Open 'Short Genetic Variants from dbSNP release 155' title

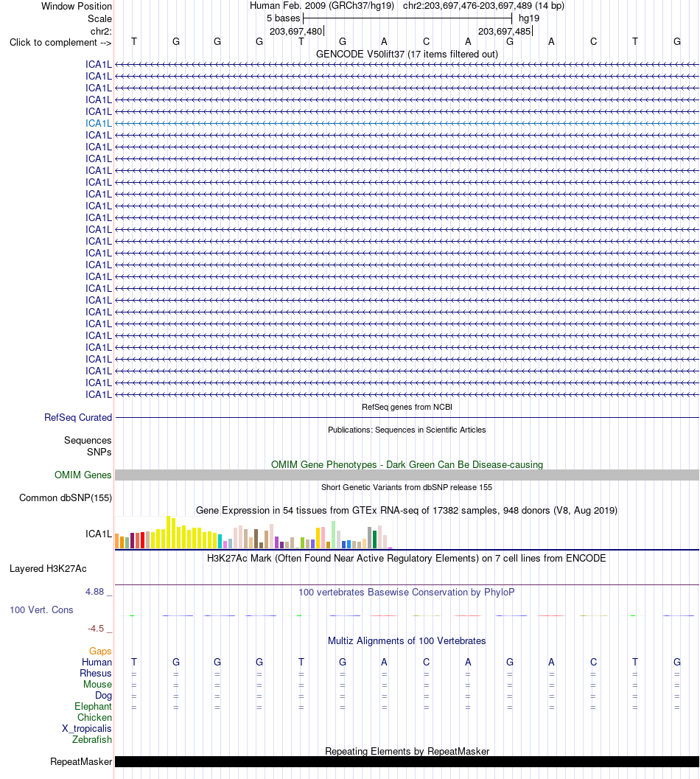pyautogui.click(x=407, y=487)
